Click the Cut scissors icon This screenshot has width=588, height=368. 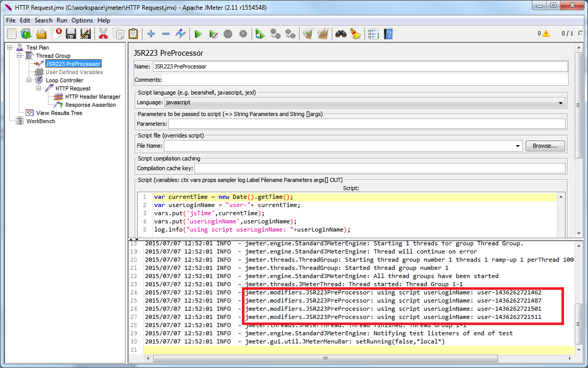point(103,34)
